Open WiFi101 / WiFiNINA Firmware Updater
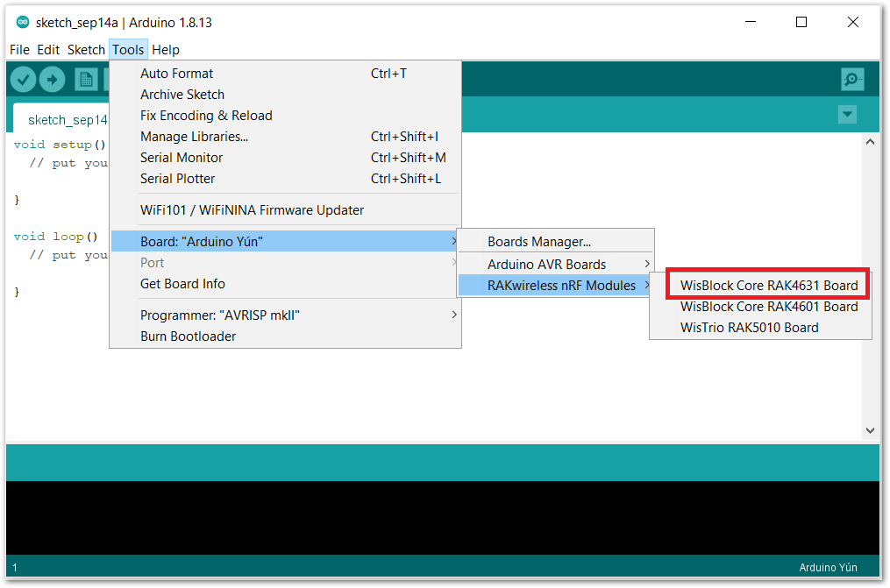Image resolution: width=890 pixels, height=588 pixels. pos(285,210)
